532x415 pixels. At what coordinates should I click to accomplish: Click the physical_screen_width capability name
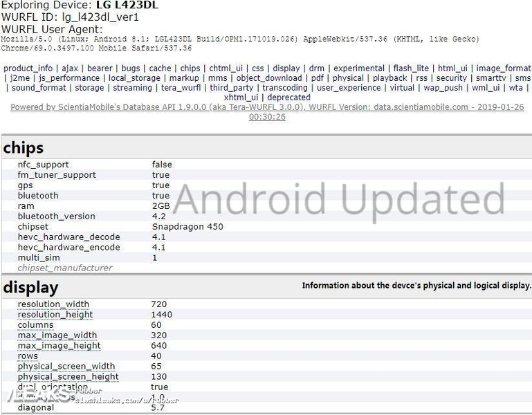pyautogui.click(x=66, y=367)
